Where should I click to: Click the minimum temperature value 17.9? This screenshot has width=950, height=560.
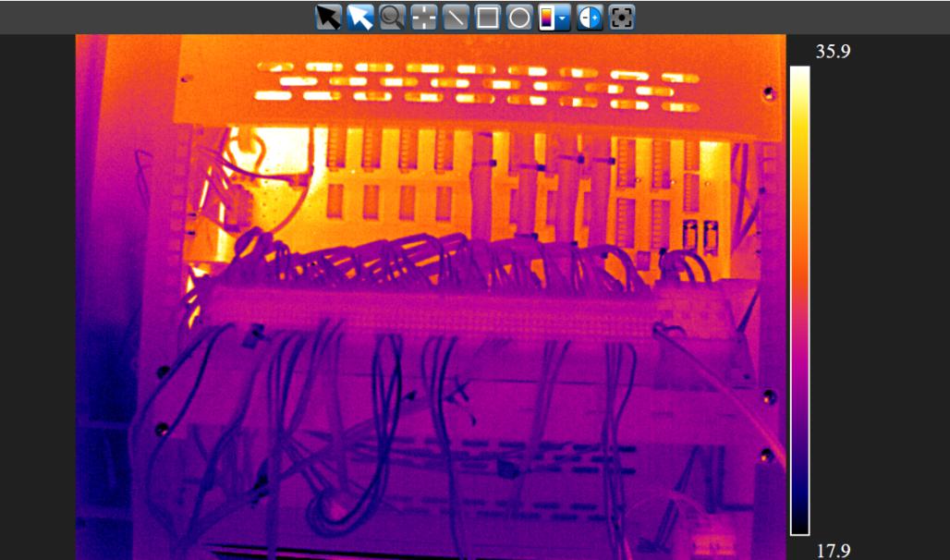point(832,551)
